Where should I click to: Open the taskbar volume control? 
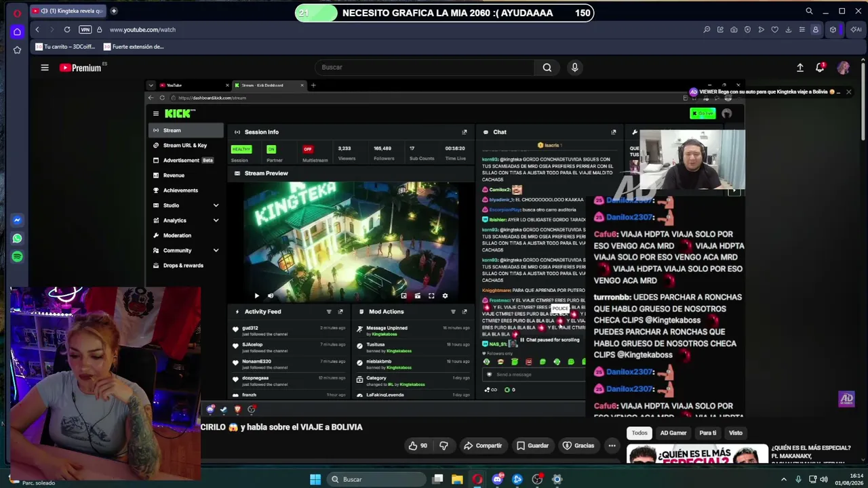824,479
